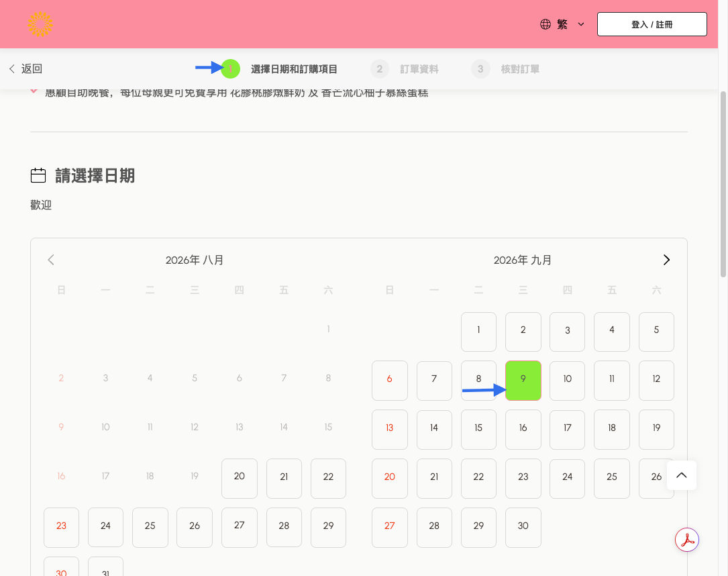Select September 28
The image size is (728, 576).
click(434, 528)
